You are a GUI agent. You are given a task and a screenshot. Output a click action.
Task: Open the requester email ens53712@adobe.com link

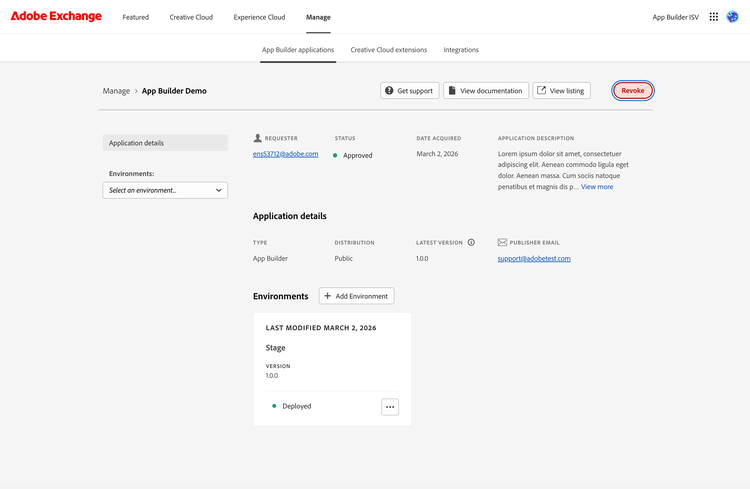[286, 154]
